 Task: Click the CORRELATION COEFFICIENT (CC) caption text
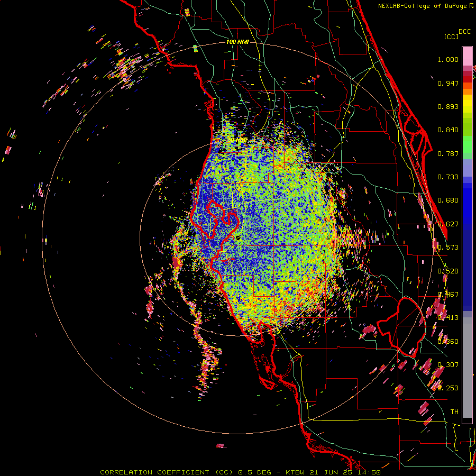coord(167,472)
